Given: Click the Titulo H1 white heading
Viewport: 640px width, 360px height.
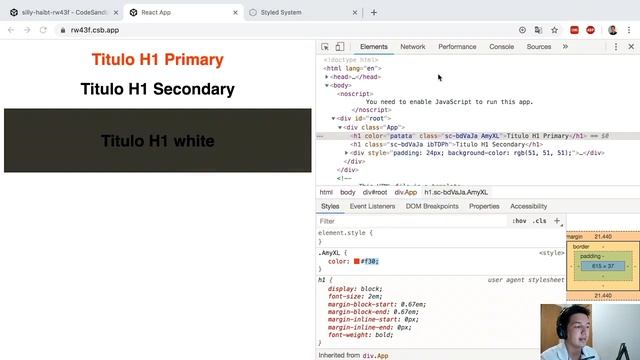Looking at the screenshot, I should (x=158, y=141).
